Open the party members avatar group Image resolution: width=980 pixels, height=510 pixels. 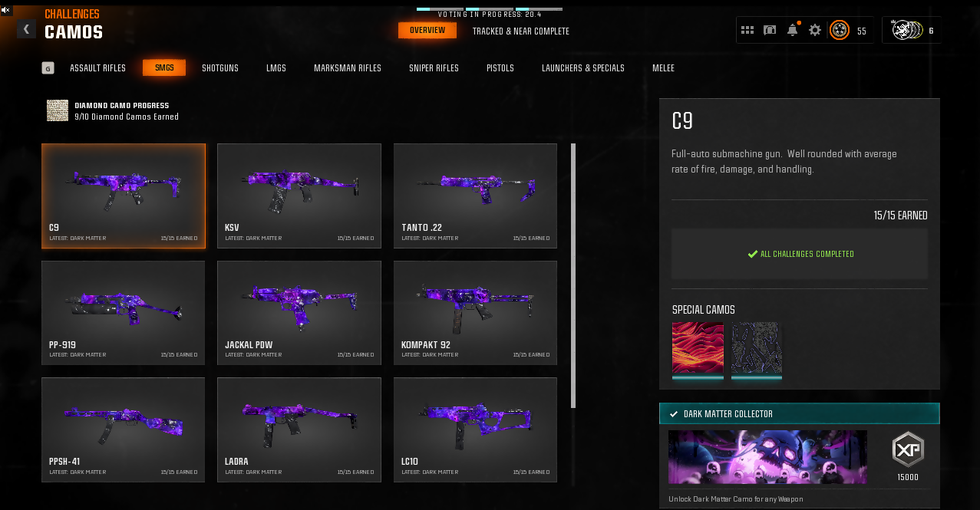coord(906,30)
